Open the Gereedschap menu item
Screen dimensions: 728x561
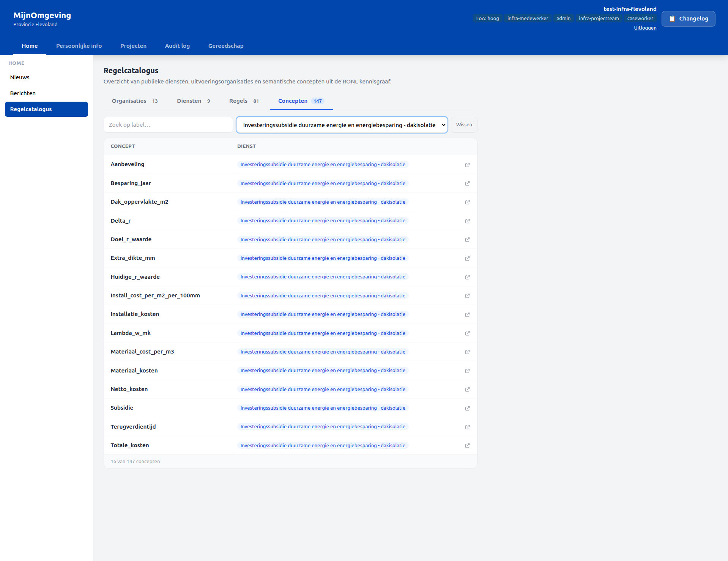[226, 46]
